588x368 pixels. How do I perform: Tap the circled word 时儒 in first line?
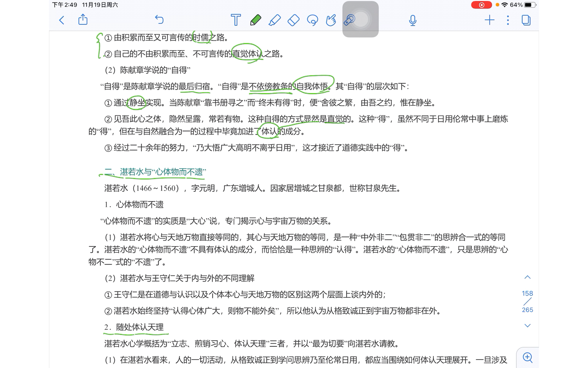pos(201,37)
